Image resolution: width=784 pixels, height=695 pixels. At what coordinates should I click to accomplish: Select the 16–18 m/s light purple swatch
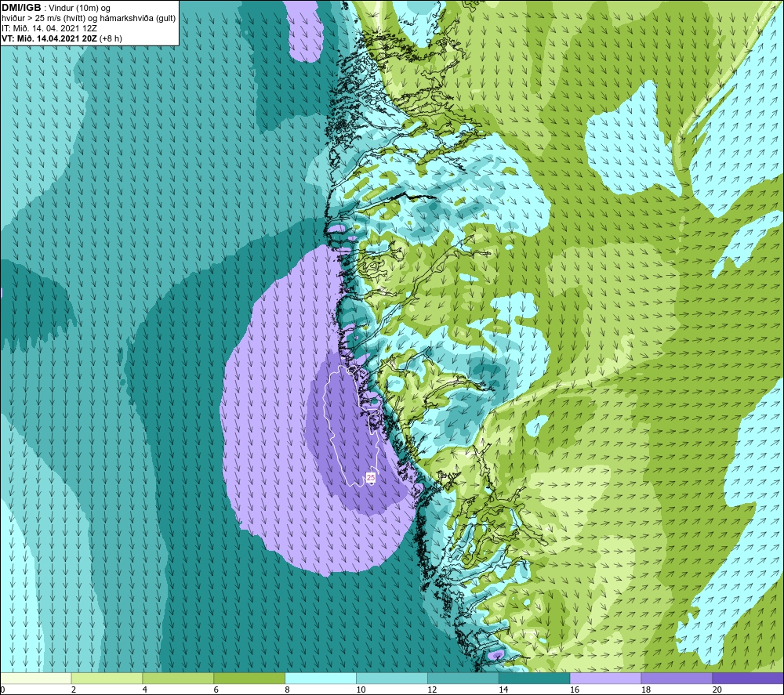pos(605,678)
